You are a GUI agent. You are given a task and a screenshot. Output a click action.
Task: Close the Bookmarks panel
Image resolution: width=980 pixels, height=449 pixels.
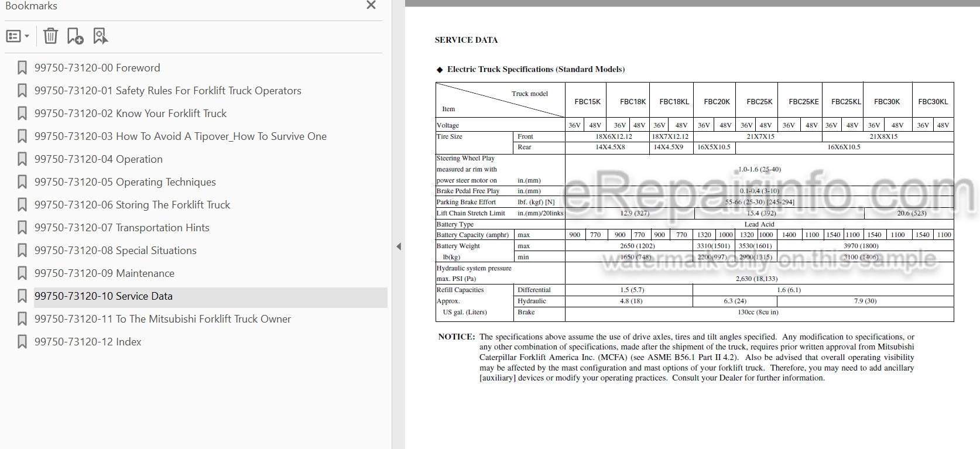click(371, 5)
